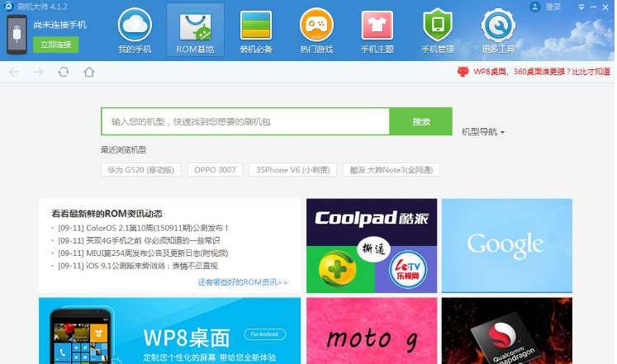
Task: Expand the 机型导航 dropdown
Action: point(483,132)
